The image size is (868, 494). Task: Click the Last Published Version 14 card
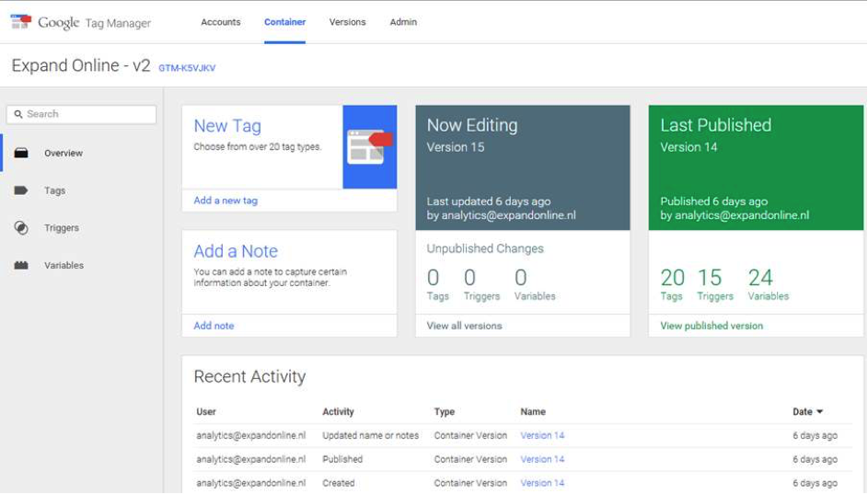[x=756, y=167]
